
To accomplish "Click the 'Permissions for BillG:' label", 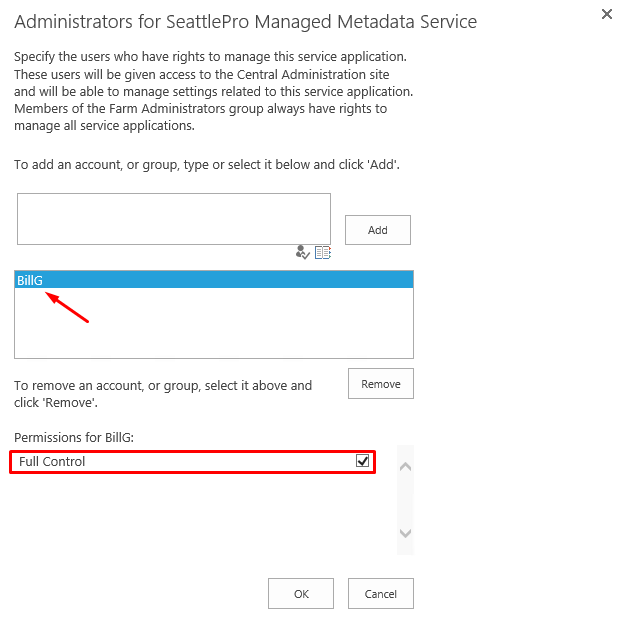I will click(74, 437).
